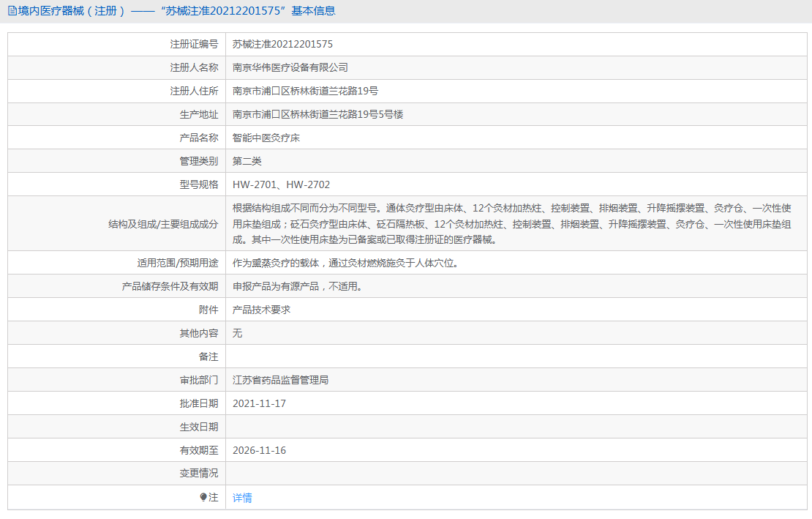Click the 注册证编号 label
Screen dimensions: 812x519
click(194, 45)
